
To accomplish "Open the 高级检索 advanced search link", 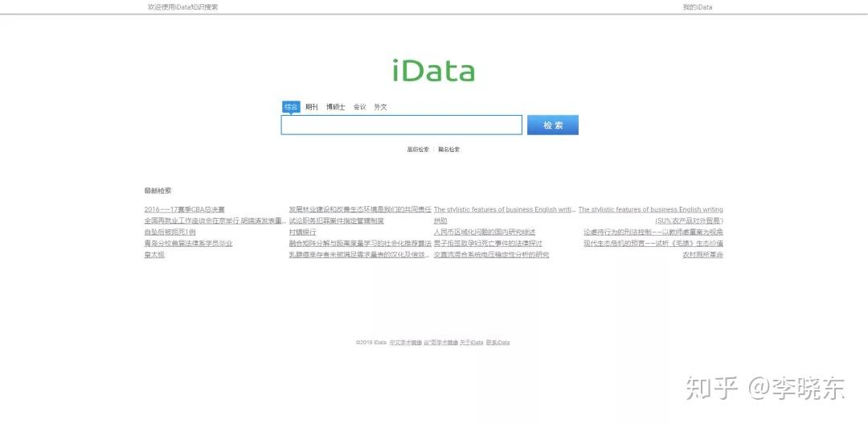I will 418,150.
